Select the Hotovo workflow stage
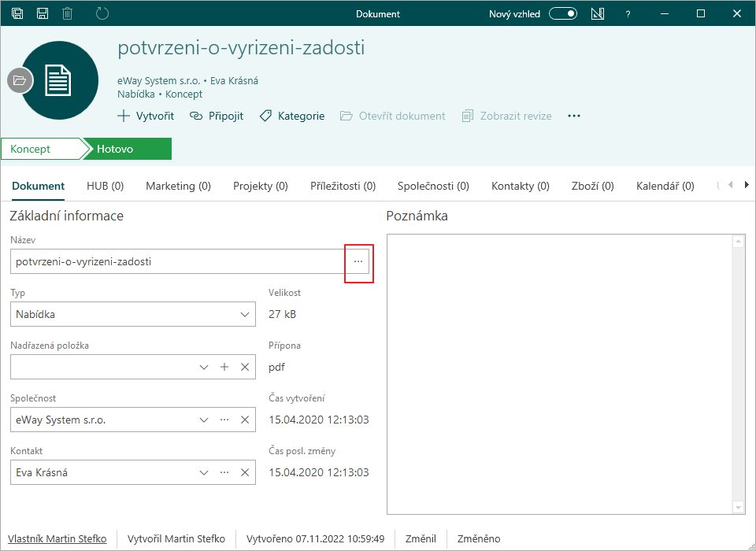Image resolution: width=756 pixels, height=551 pixels. 128,149
